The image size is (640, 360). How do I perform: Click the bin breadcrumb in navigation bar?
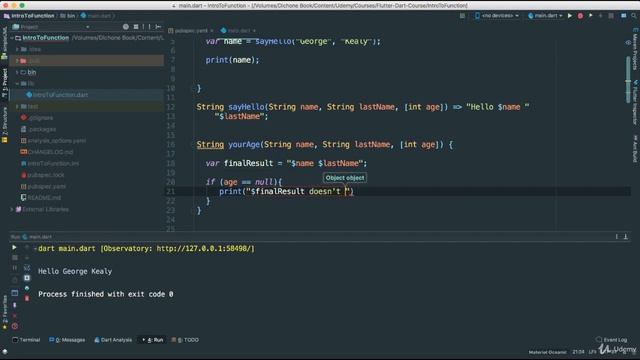(x=68, y=16)
